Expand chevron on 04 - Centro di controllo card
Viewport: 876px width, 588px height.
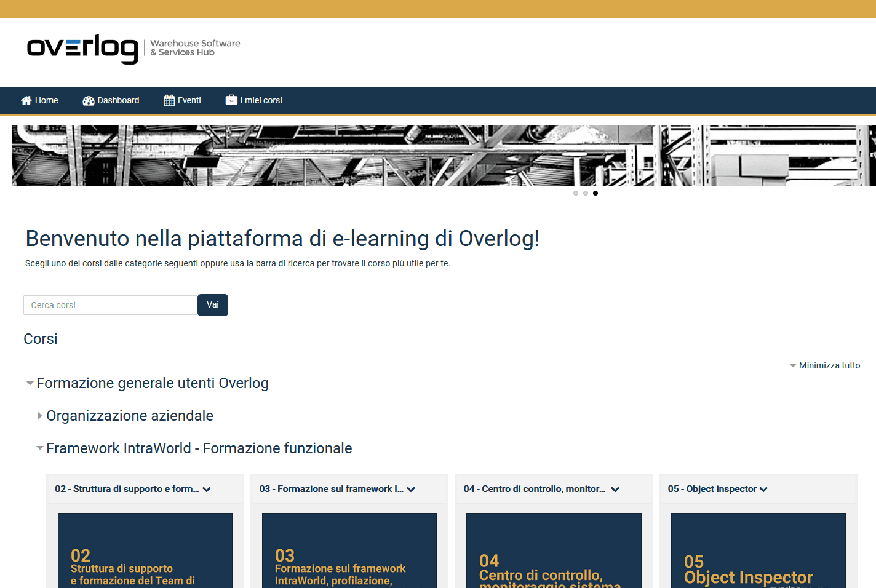tap(615, 490)
